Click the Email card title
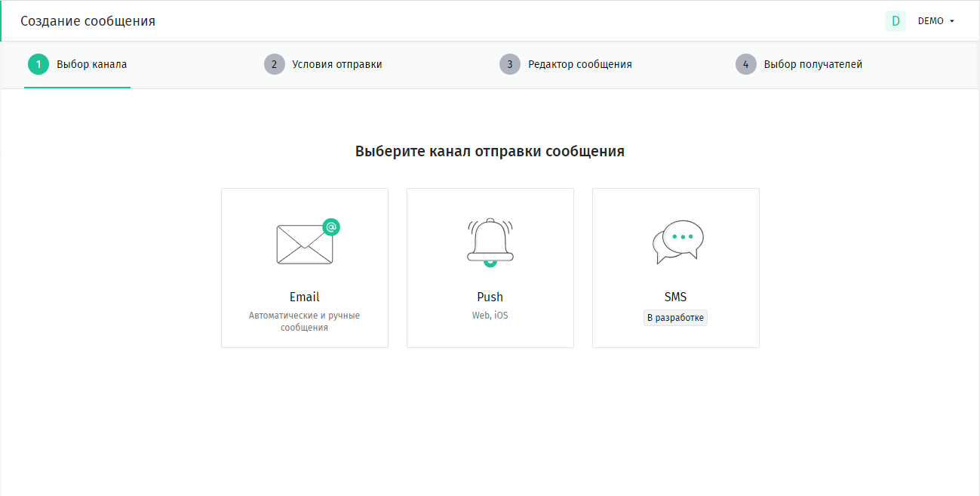 (x=305, y=297)
